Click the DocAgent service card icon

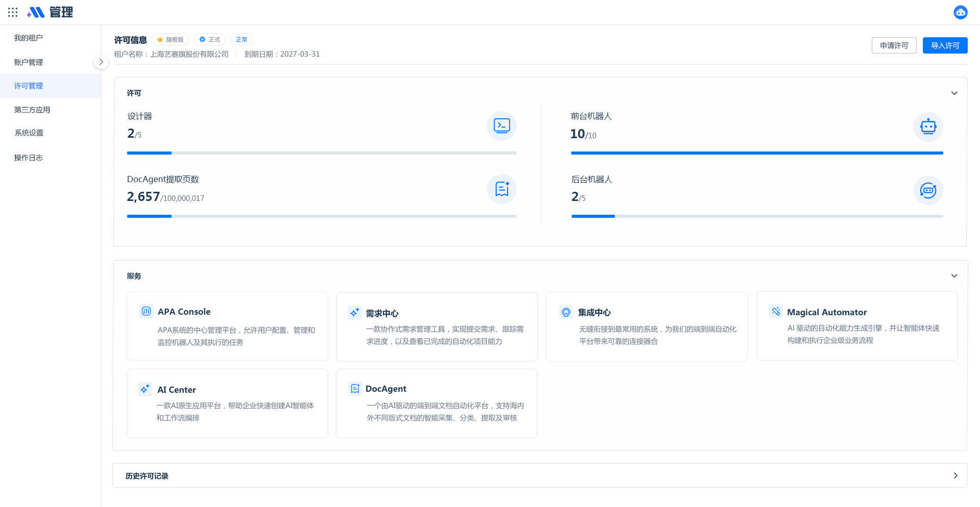355,389
